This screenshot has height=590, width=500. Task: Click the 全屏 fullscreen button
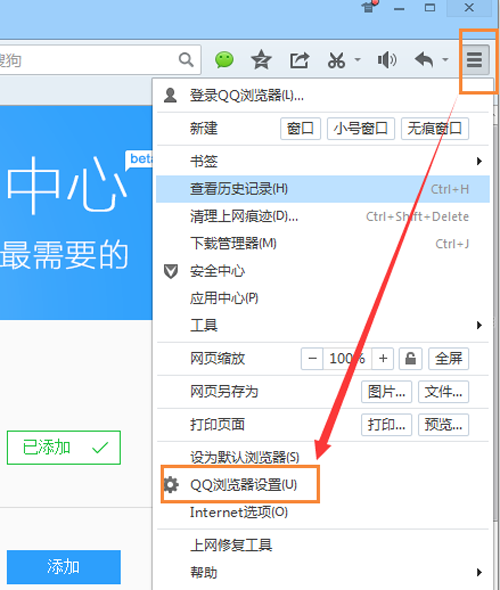(x=448, y=359)
